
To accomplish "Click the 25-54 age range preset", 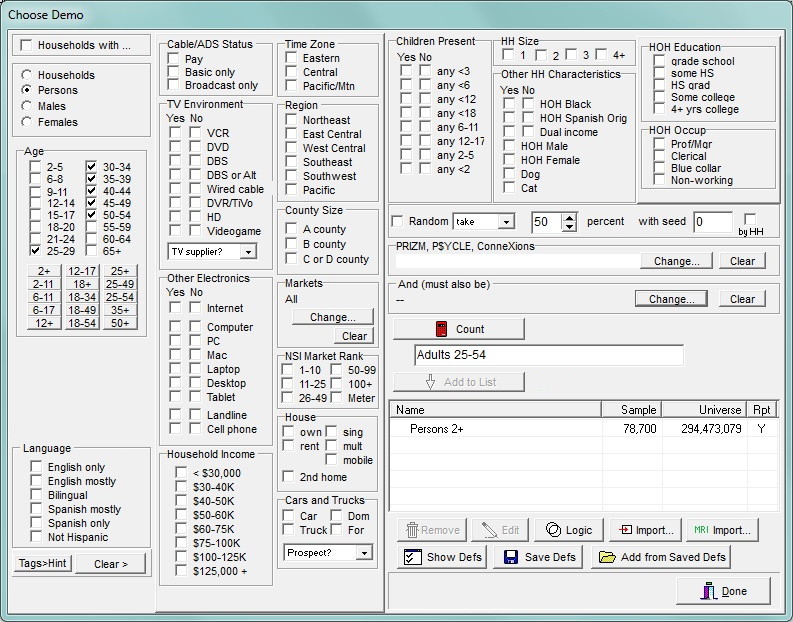I will [x=120, y=297].
